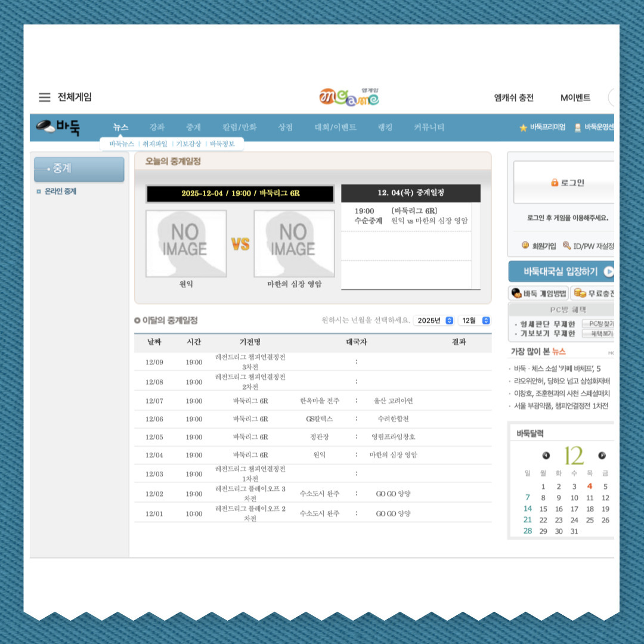Click the 로그인 button

click(563, 182)
